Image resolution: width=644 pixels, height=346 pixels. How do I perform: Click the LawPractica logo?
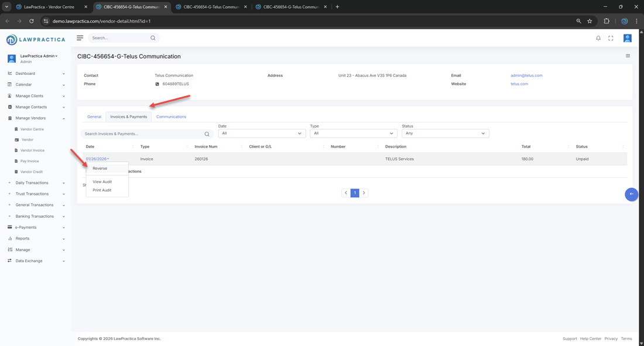[36, 40]
